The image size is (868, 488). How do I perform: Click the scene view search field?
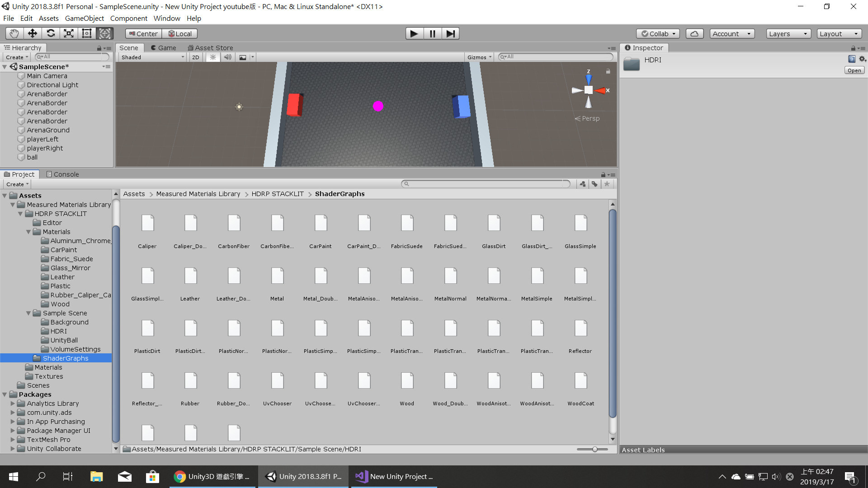click(x=555, y=57)
